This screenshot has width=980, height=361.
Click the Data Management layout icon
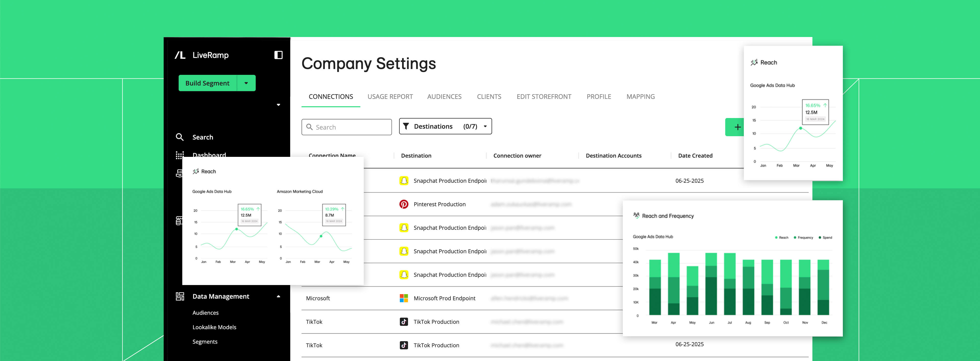click(180, 296)
